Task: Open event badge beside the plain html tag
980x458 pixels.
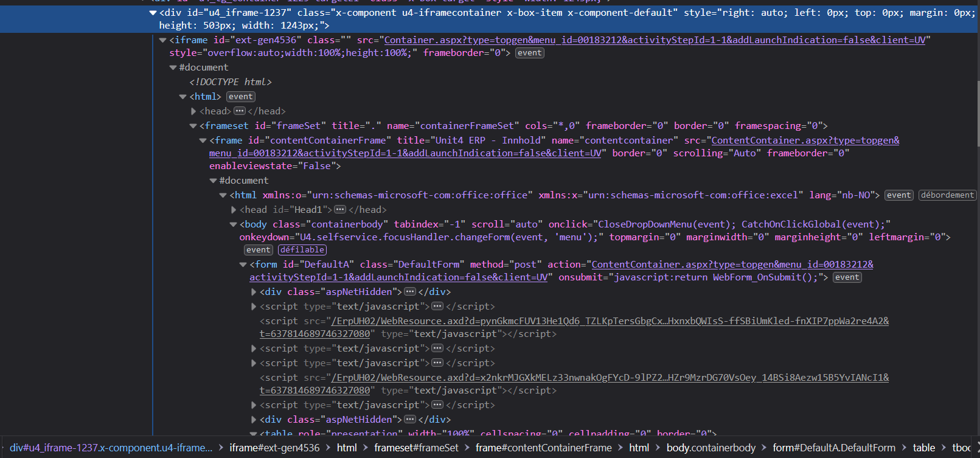Action: [241, 97]
